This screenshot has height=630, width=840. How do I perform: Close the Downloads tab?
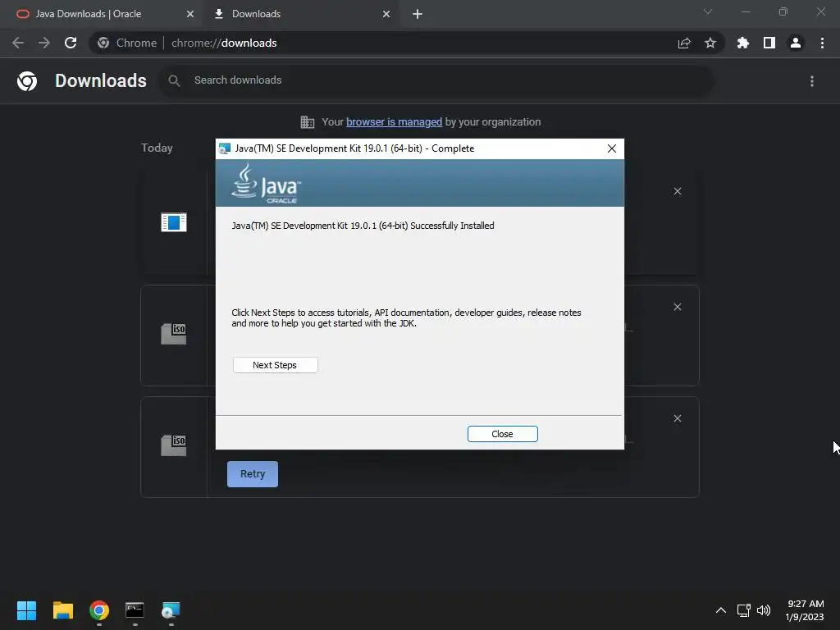coord(386,14)
